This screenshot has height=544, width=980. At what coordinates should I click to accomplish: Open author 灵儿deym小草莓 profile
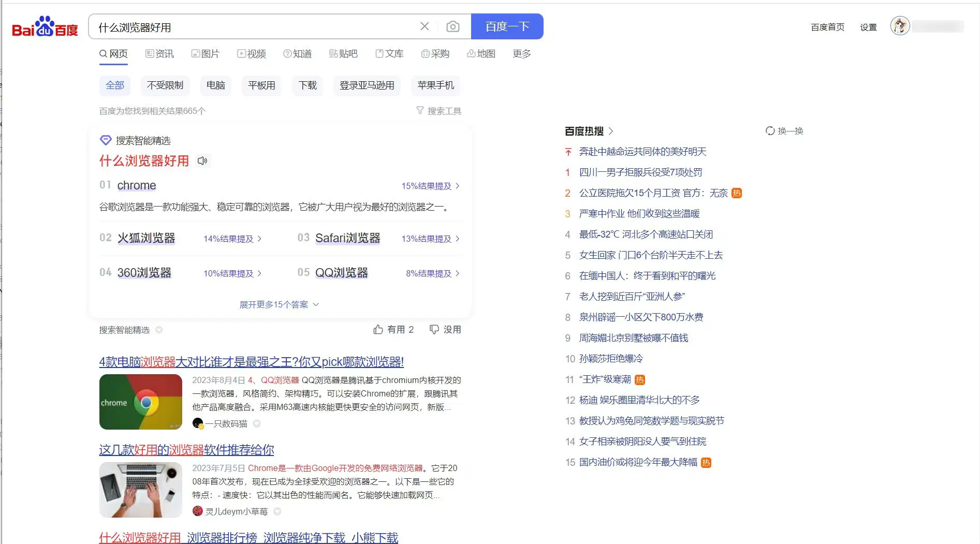coord(236,511)
